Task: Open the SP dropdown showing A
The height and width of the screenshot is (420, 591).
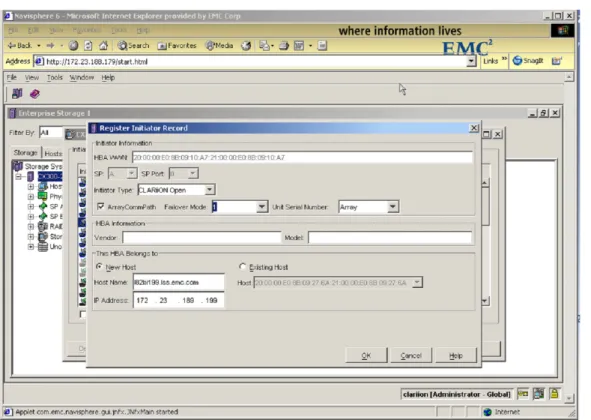Action: point(131,173)
